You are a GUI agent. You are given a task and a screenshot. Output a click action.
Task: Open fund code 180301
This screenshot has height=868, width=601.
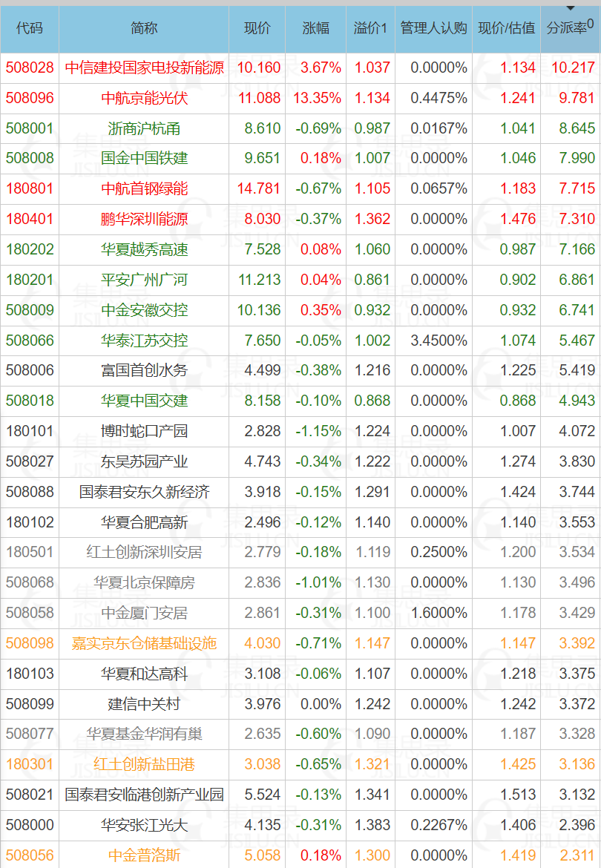[30, 764]
